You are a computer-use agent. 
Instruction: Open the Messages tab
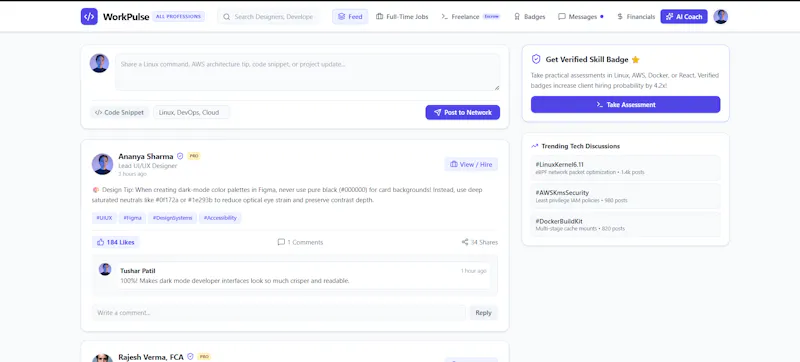click(x=581, y=17)
